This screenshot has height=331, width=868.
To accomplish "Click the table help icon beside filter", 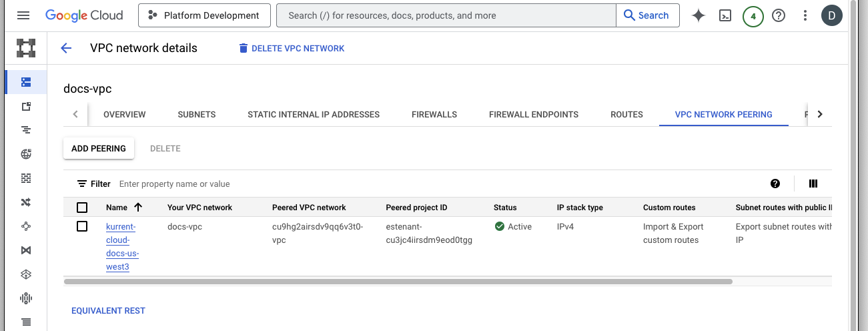I will 775,184.
